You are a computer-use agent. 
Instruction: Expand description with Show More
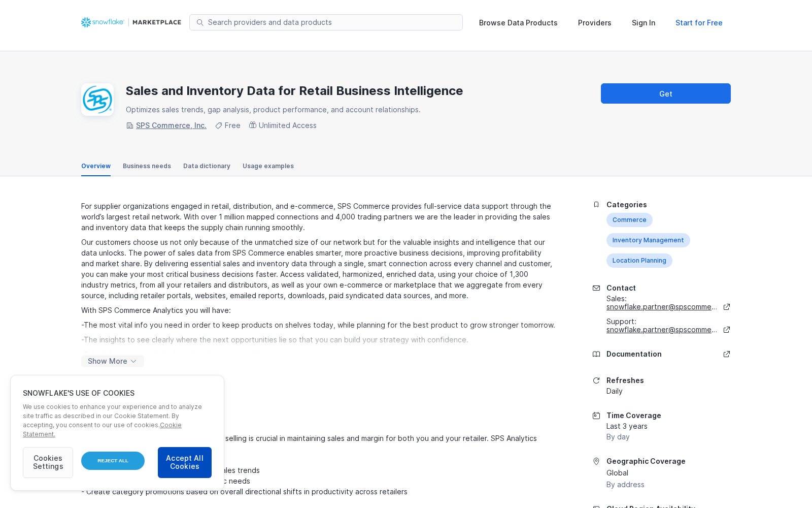(113, 361)
